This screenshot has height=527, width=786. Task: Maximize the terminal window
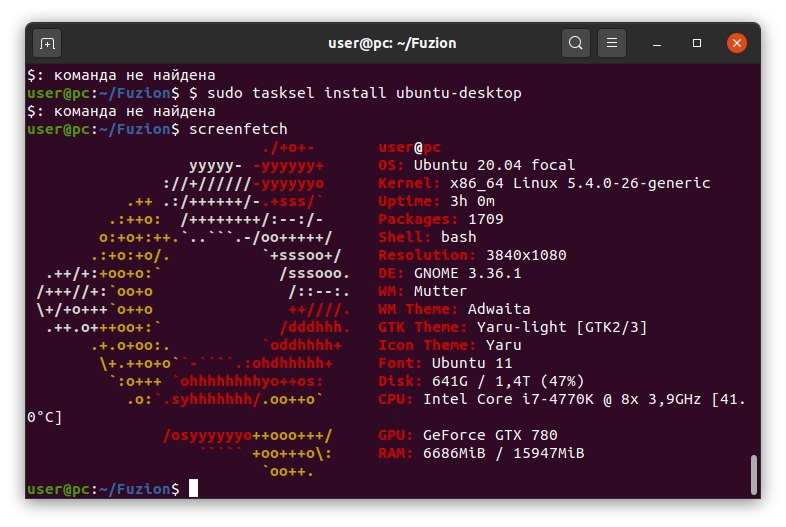[697, 44]
